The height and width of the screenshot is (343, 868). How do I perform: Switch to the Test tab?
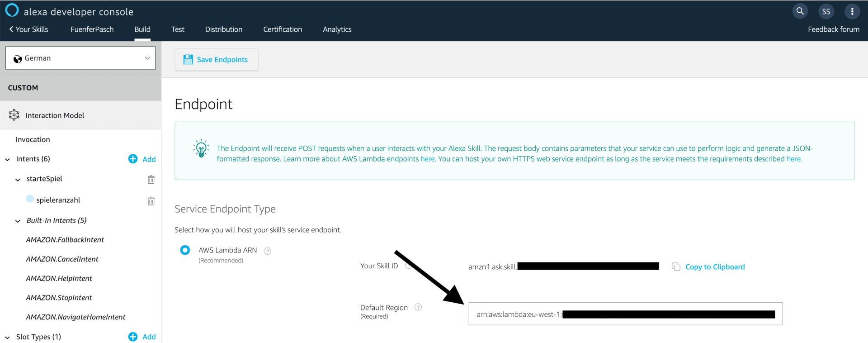[x=178, y=29]
